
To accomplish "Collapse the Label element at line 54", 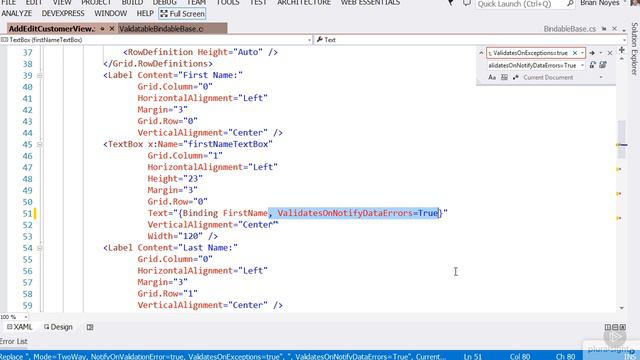I will tap(40, 248).
